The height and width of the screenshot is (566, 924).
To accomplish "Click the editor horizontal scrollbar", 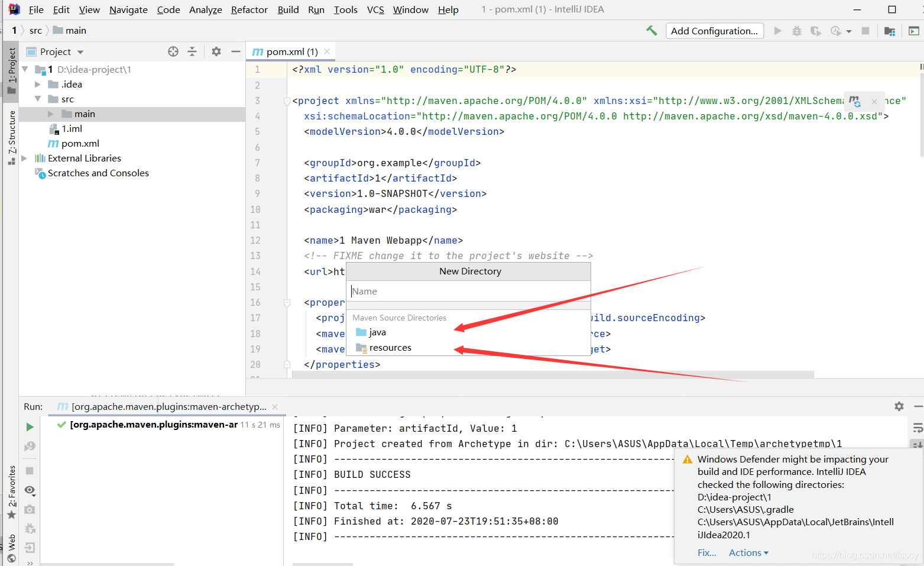I will 553,374.
